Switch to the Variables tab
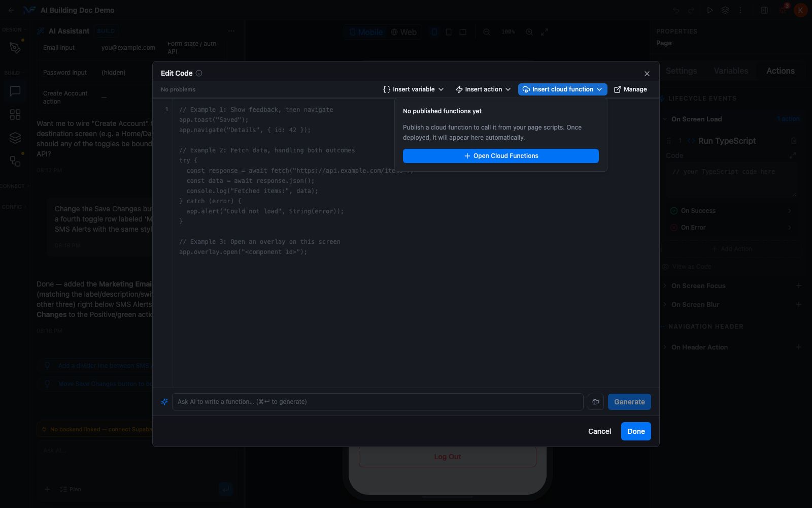The image size is (812, 508). pyautogui.click(x=731, y=71)
